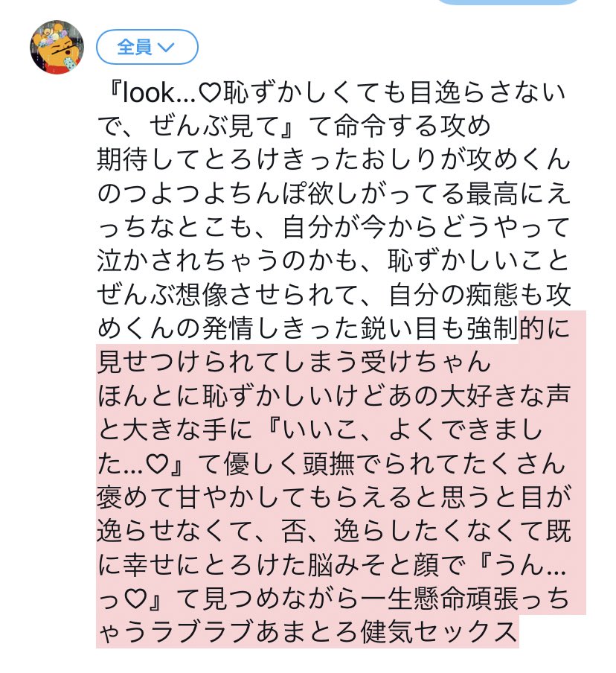Tap the blue post button at top
Viewport: 616px width, 673px height.
507,1
